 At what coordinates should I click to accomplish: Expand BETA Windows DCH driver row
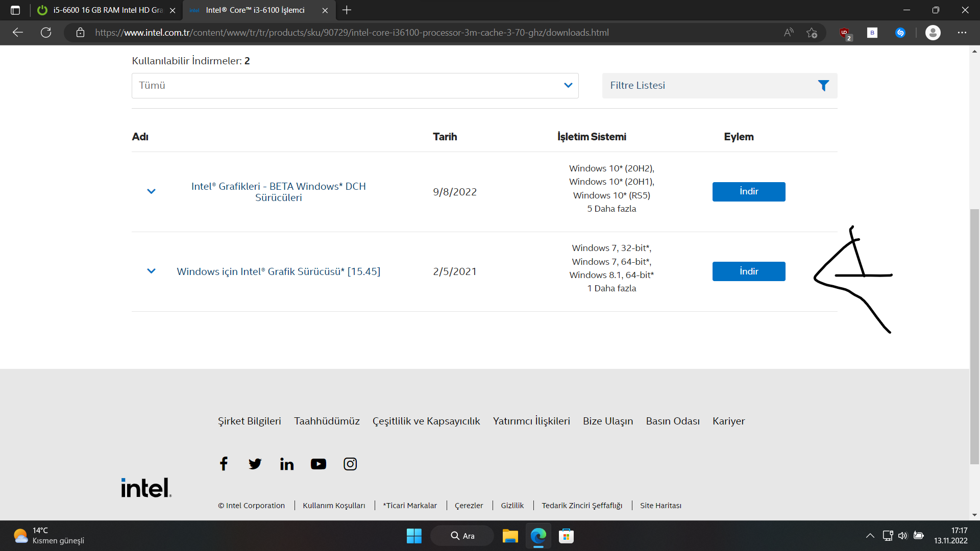(151, 192)
